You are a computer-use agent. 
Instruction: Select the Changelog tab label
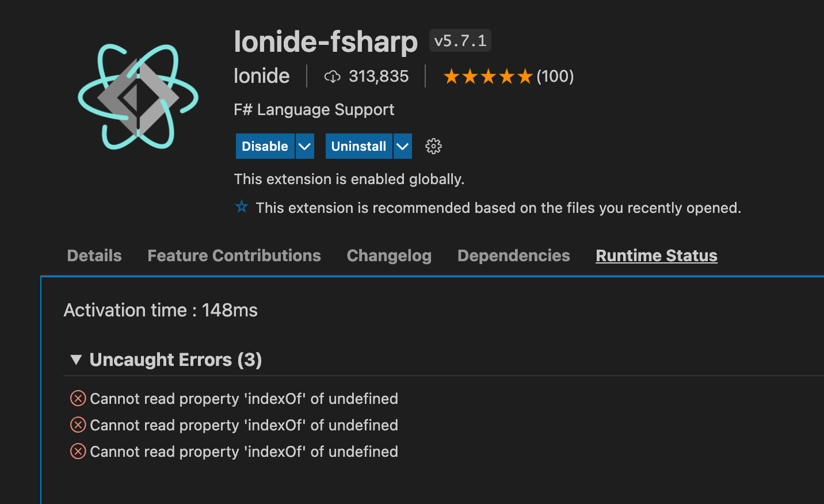point(389,255)
